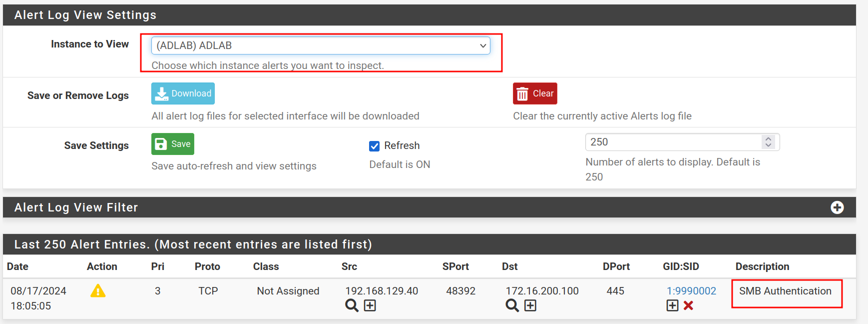Click the Date column header
The height and width of the screenshot is (324, 868).
(17, 266)
